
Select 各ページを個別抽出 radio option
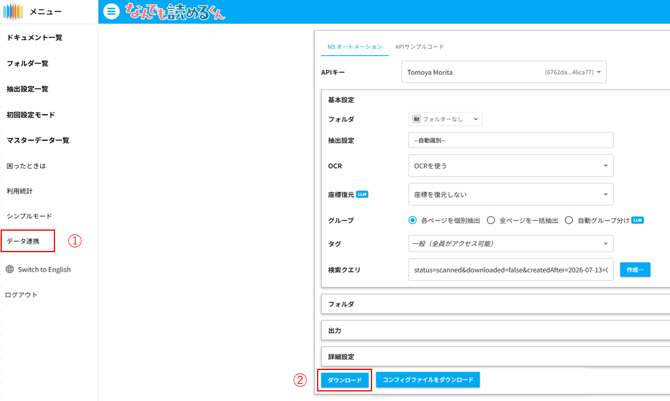pyautogui.click(x=412, y=220)
